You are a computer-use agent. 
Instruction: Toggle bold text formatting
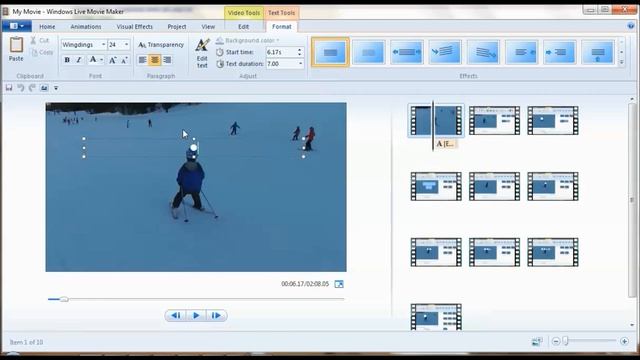tap(67, 60)
